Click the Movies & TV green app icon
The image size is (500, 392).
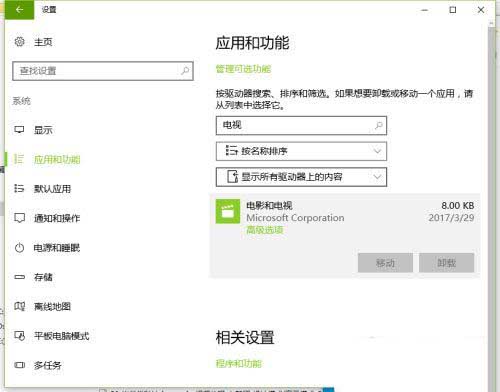[x=228, y=211]
